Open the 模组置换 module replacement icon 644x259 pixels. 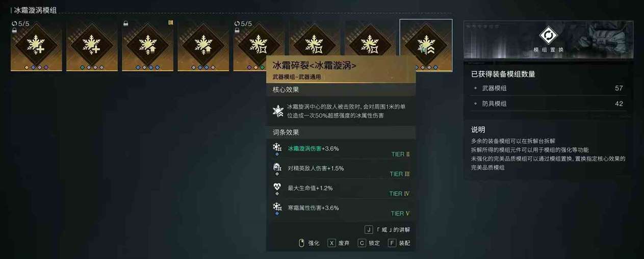(x=548, y=36)
